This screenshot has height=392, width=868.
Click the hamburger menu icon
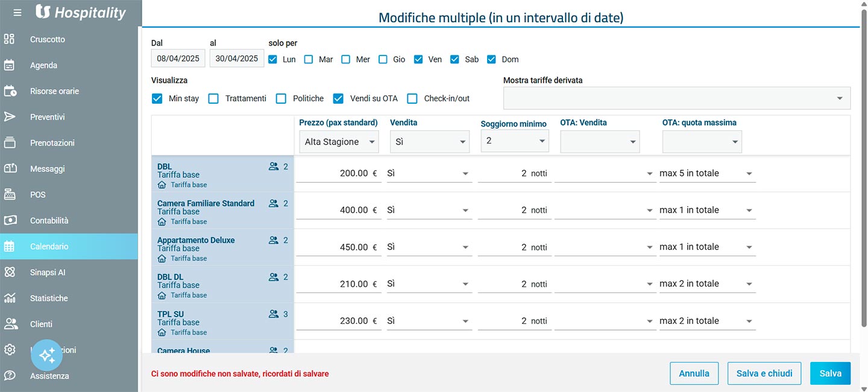(17, 12)
